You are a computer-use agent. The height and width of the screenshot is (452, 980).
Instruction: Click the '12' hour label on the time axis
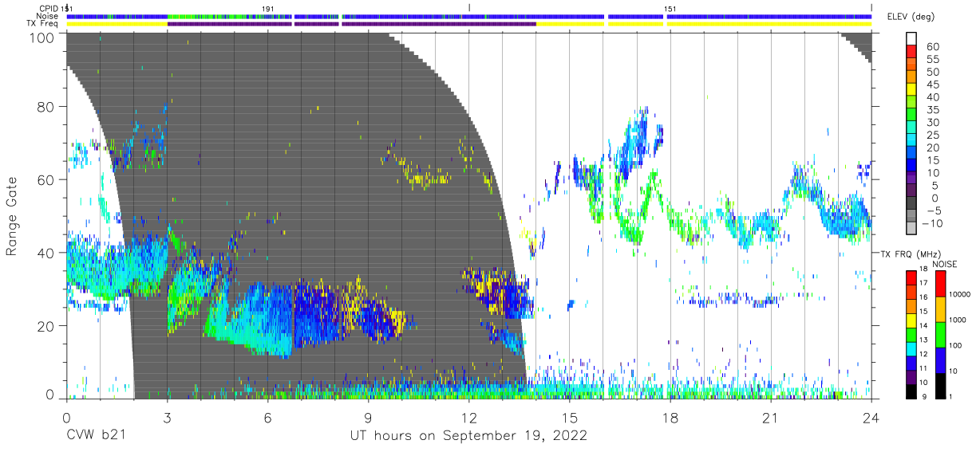click(468, 417)
